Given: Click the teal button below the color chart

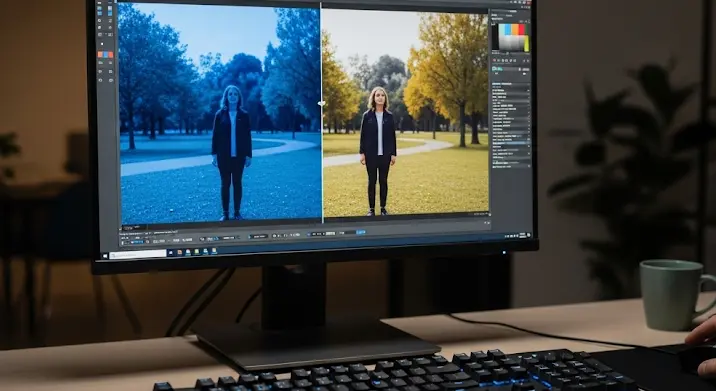Looking at the screenshot, I should [x=497, y=69].
